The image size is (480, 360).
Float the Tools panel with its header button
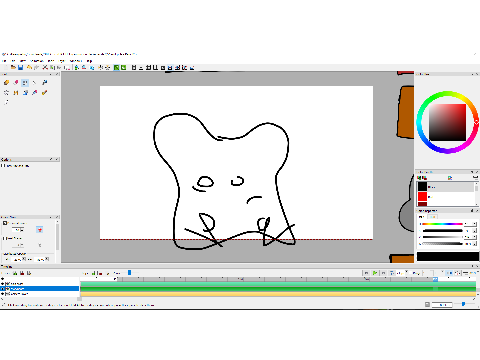[51, 74]
